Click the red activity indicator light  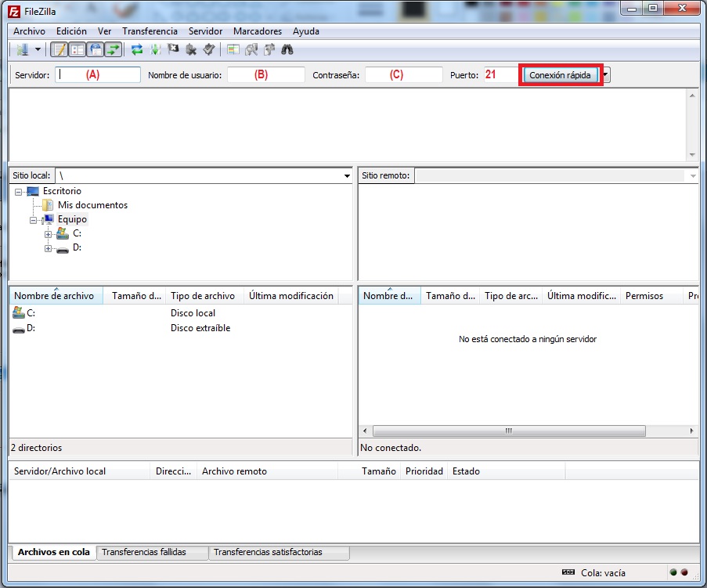[x=684, y=572]
